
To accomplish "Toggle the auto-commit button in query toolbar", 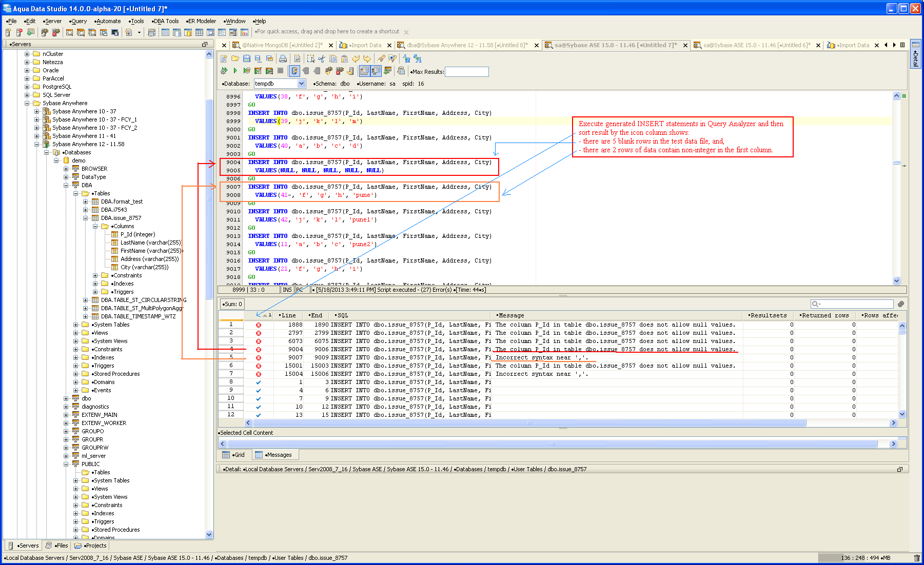I will [x=294, y=71].
